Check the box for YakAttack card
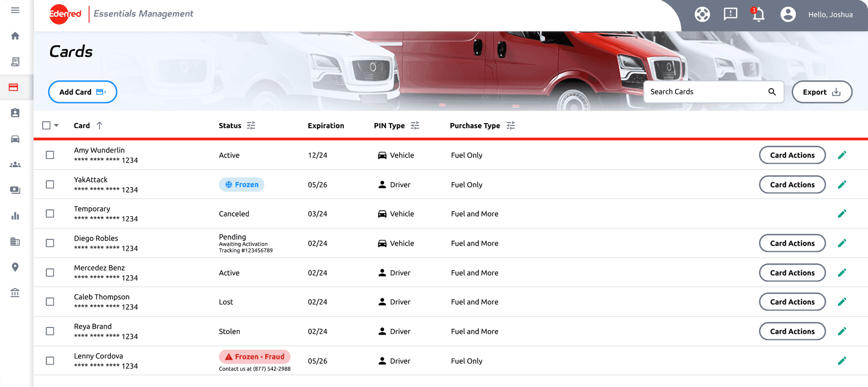The width and height of the screenshot is (868, 387). (50, 184)
